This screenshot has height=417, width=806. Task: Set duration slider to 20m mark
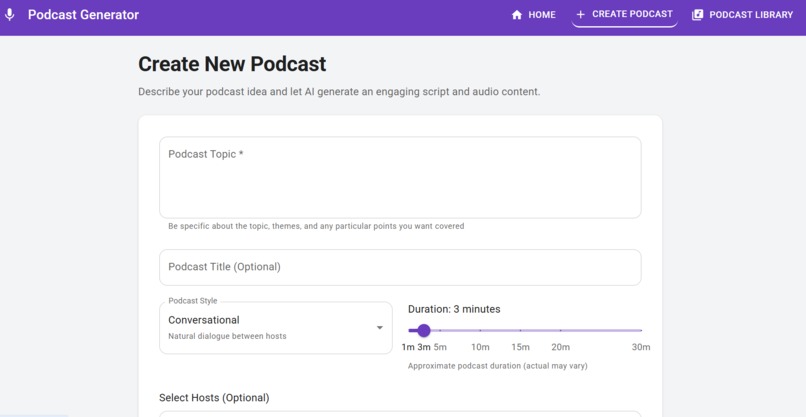[x=560, y=330]
